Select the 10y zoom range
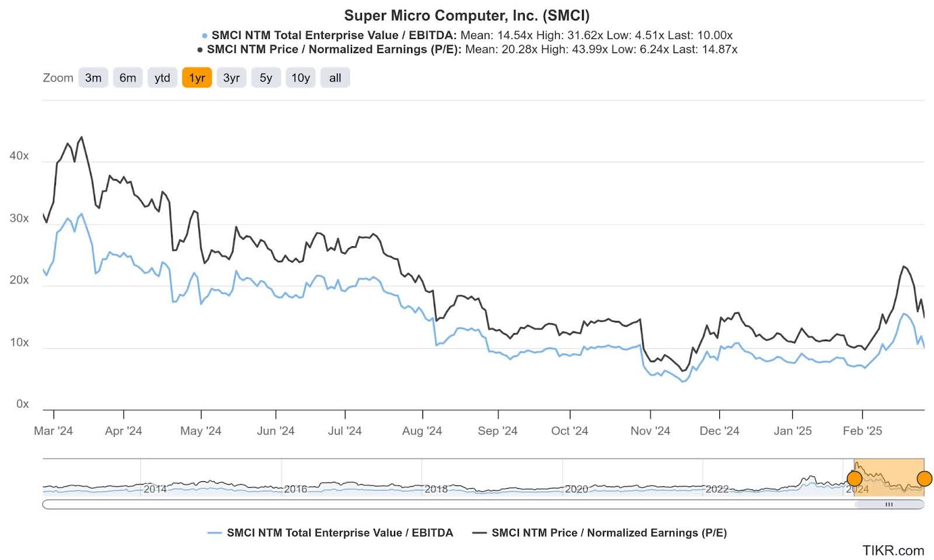This screenshot has height=560, width=934. click(x=299, y=77)
